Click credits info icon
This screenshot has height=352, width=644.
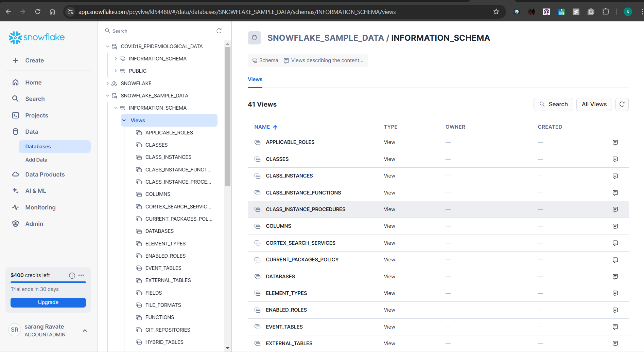72,276
